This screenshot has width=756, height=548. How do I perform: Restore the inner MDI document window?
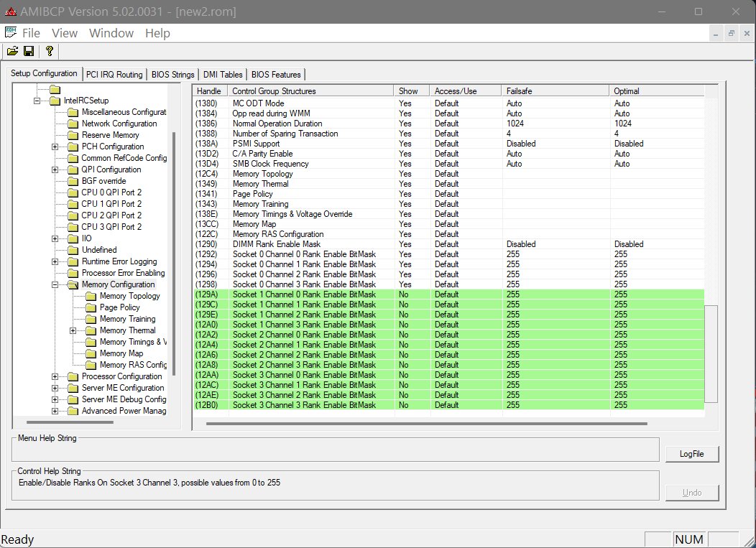click(x=731, y=33)
